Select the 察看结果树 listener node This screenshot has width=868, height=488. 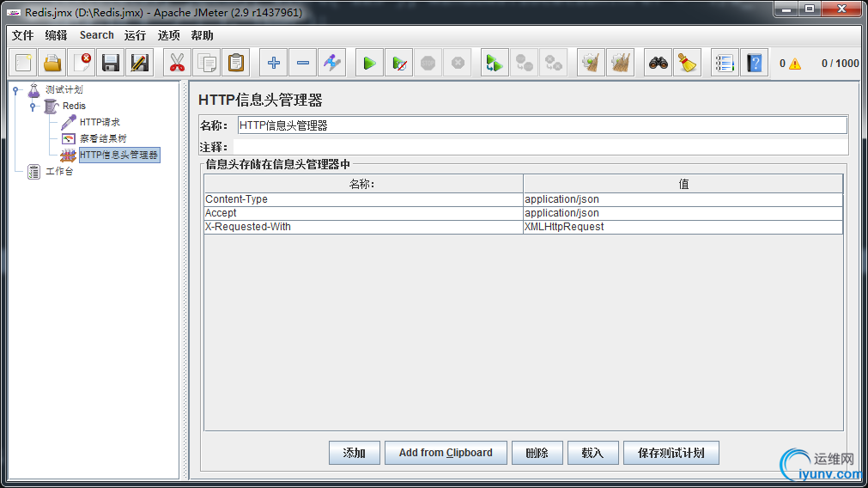(103, 138)
